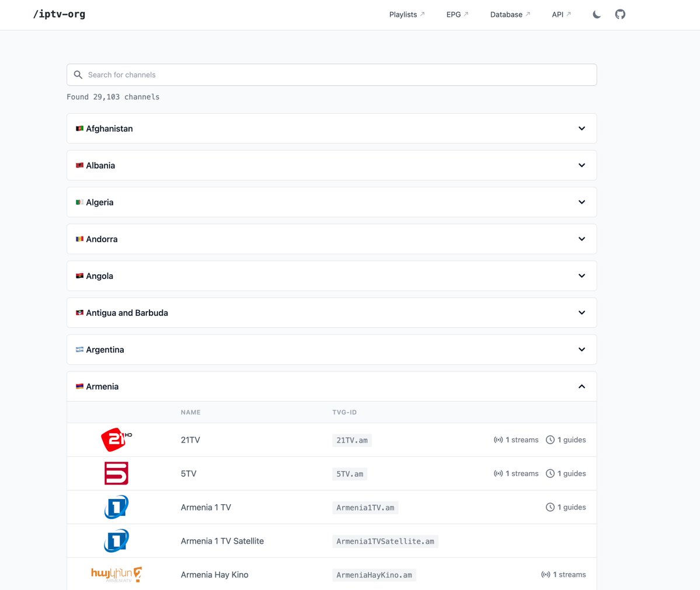This screenshot has height=590, width=700.
Task: Open the Database navigation link
Action: (510, 14)
